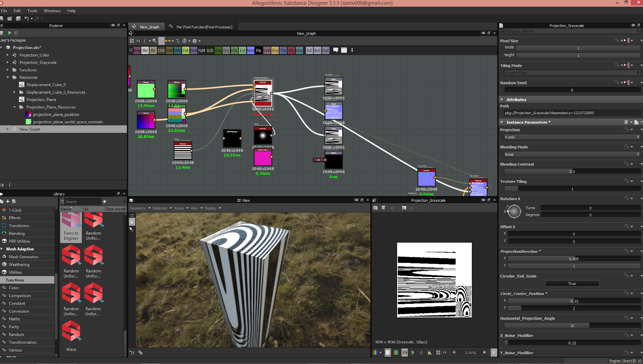Screen dimensions: 643x364
Task: Zoom out with minus button in 2D view
Action: coord(454,352)
